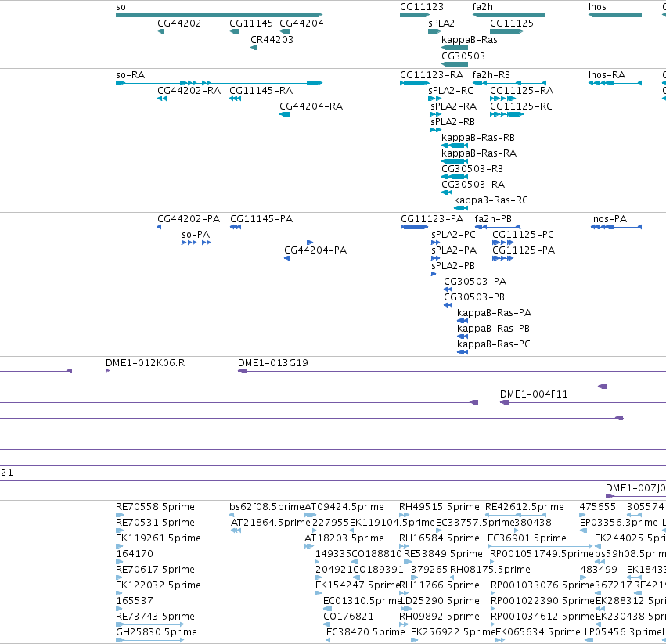666x644 pixels.
Task: Open BAC clone DME1-013G19
Action: [x=273, y=363]
